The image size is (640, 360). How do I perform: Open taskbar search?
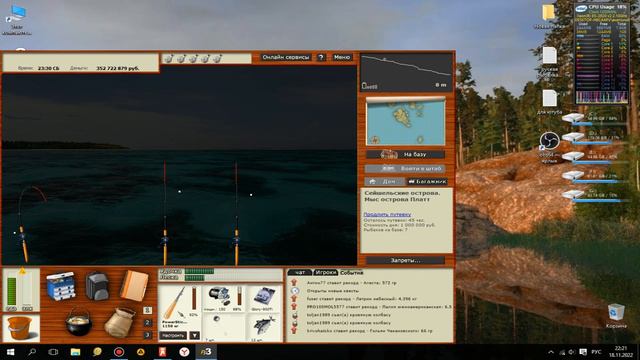[x=32, y=352]
